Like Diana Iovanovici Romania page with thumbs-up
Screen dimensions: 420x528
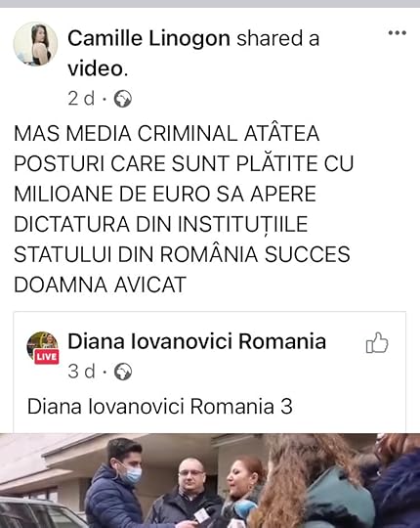(x=377, y=343)
